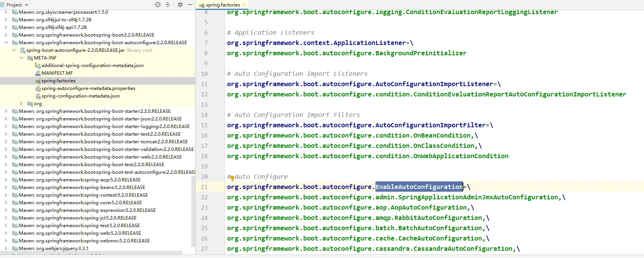Click the library icon of spring-aop:5.2.0.RELEASE
644x258 pixels.
pos(15,180)
